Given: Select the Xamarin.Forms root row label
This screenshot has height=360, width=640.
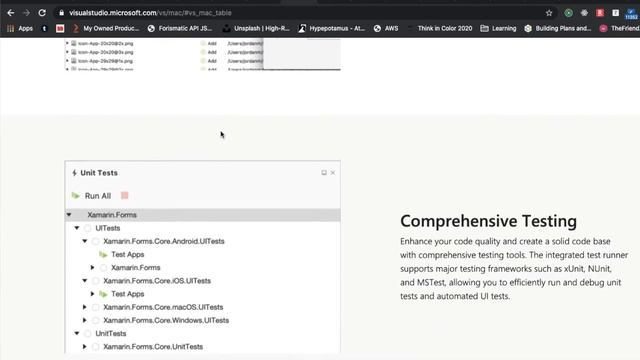Looking at the screenshot, I should [x=112, y=215].
